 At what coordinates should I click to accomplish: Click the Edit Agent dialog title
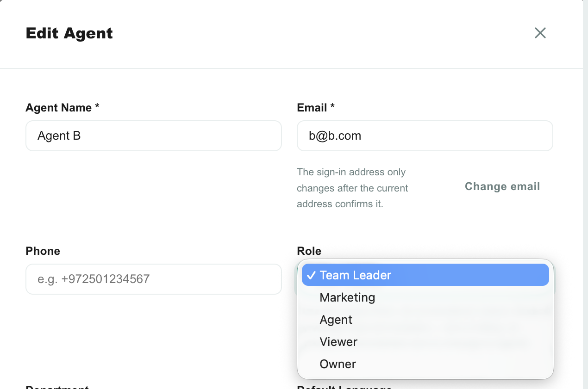click(69, 33)
